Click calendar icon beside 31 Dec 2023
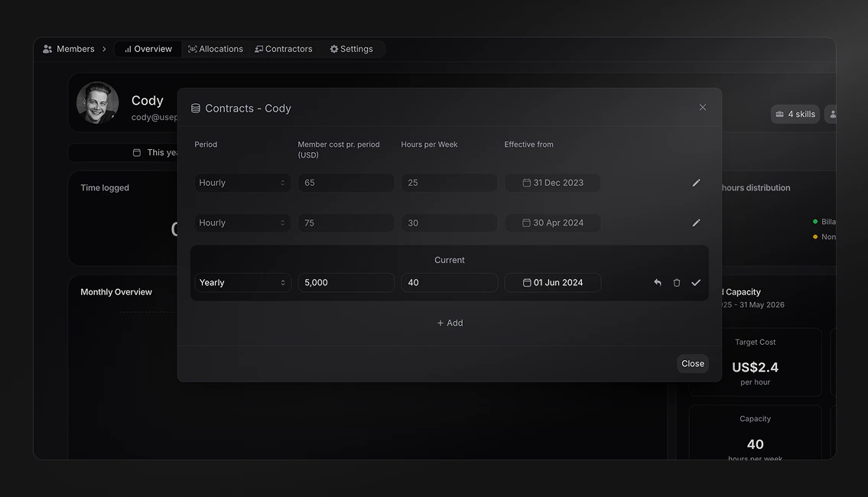The width and height of the screenshot is (868, 497). 527,183
